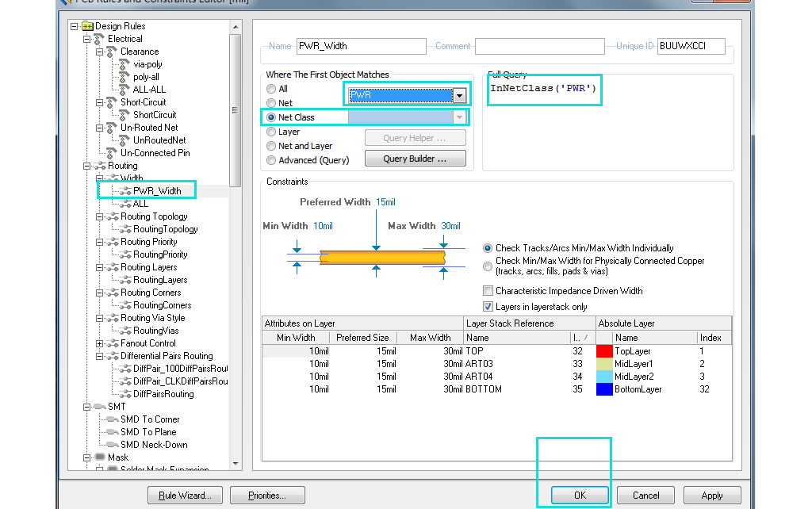
Task: Click the Fanout Control icon
Action: click(113, 343)
